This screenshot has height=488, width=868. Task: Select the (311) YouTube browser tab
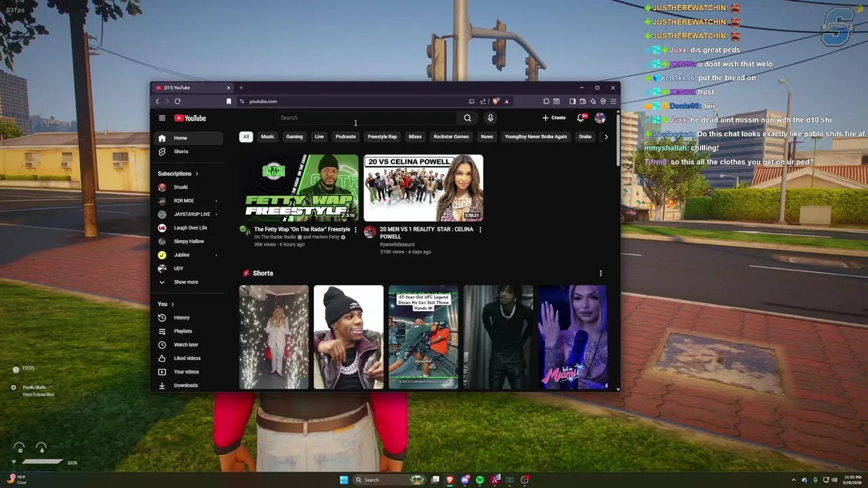pyautogui.click(x=193, y=87)
